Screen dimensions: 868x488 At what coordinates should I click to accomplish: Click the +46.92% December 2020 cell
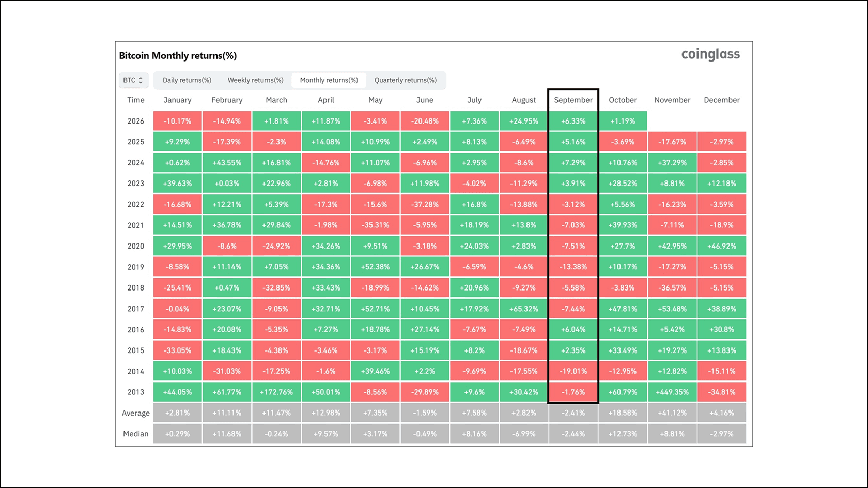(x=722, y=246)
